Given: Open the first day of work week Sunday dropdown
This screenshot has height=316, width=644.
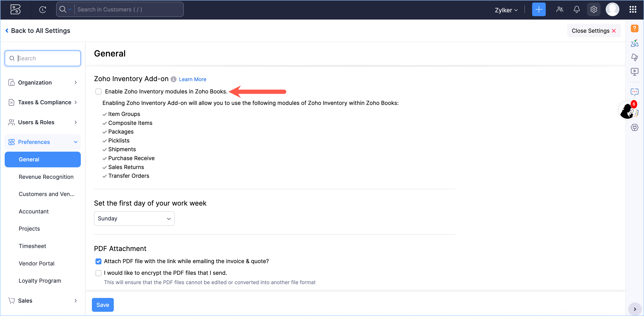Looking at the screenshot, I should tap(134, 219).
